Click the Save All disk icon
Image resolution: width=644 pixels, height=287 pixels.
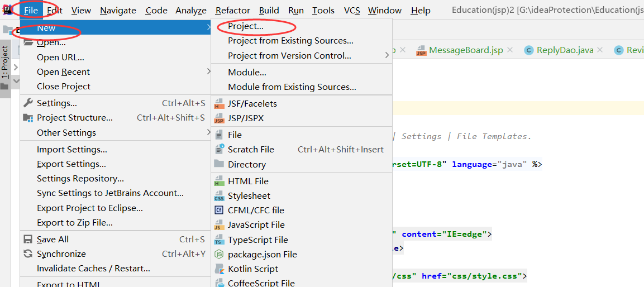click(x=28, y=240)
